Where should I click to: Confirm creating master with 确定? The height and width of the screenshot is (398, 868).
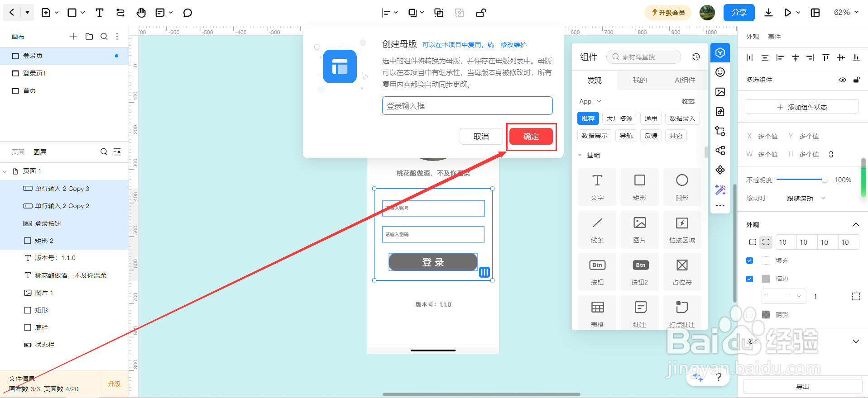[531, 137]
